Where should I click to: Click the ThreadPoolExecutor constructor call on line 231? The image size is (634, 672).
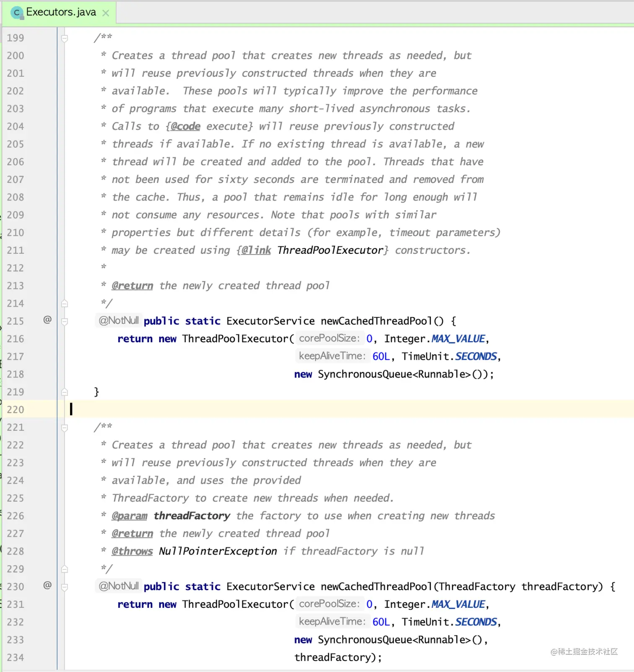click(x=235, y=604)
